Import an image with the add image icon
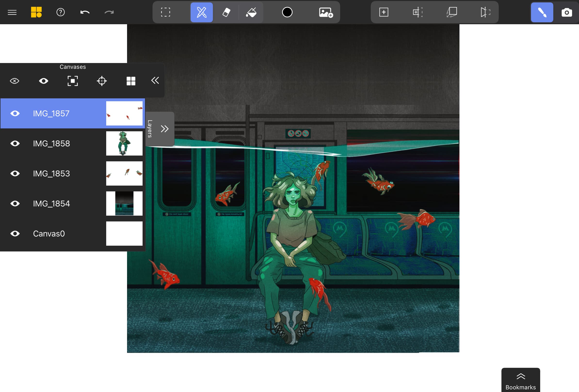579x392 pixels. tap(326, 12)
